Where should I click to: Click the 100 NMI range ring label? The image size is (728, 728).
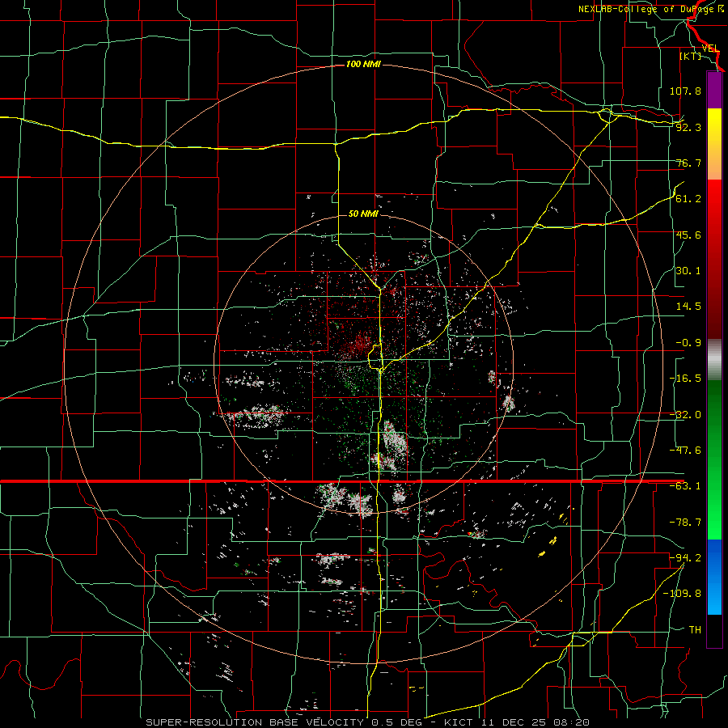pos(363,64)
